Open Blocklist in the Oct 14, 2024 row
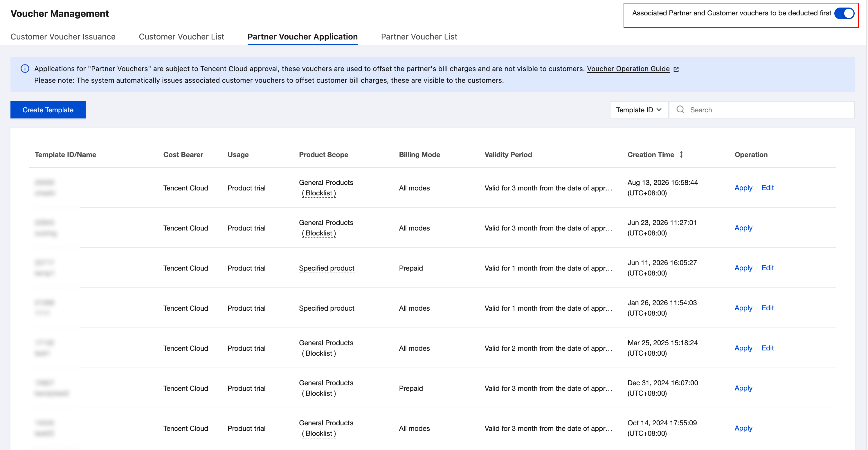This screenshot has width=868, height=450. (x=319, y=434)
